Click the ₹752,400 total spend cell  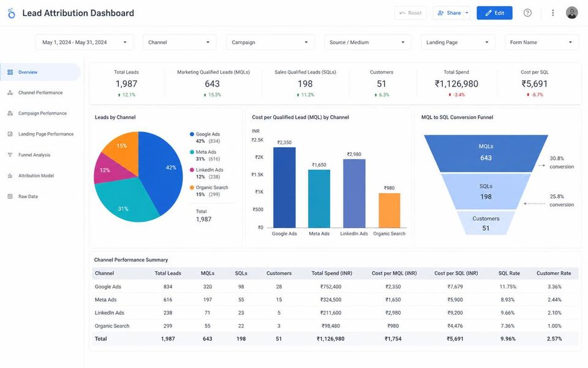click(331, 286)
